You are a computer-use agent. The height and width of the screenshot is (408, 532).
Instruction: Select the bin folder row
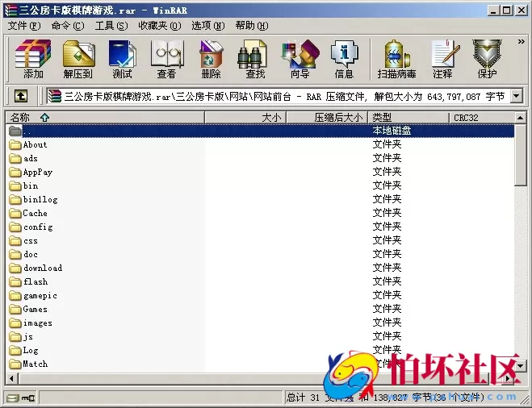260,186
